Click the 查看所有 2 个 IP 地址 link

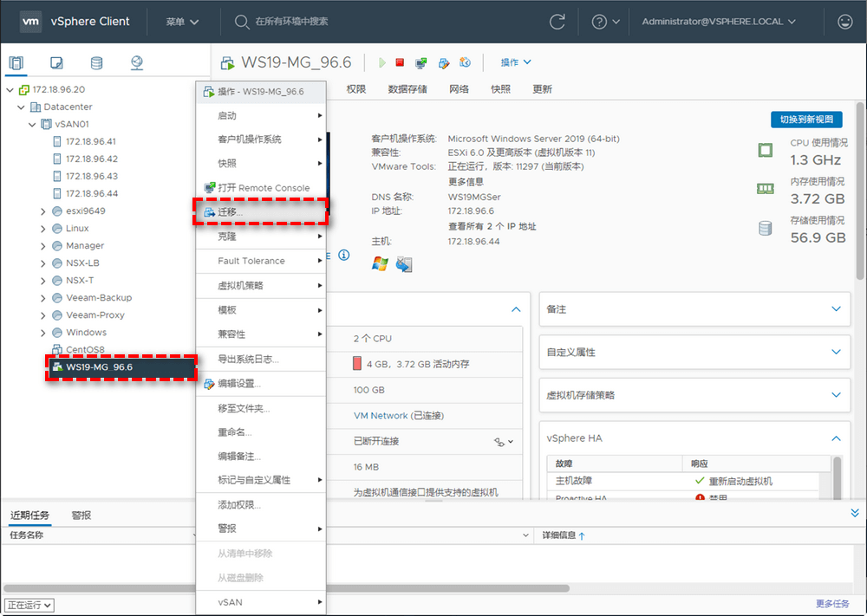coord(492,226)
